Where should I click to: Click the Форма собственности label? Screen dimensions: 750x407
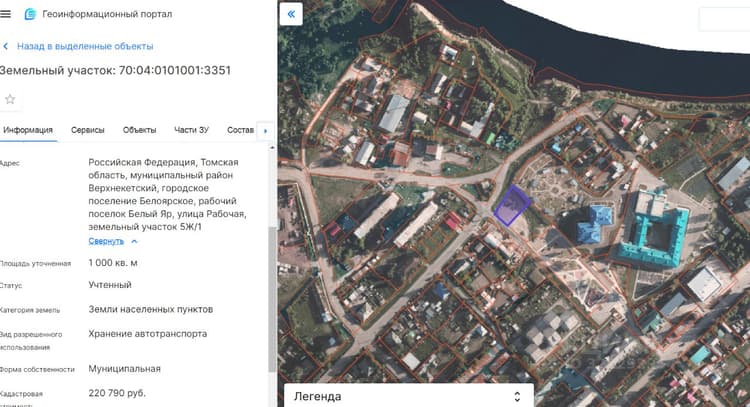(37, 369)
